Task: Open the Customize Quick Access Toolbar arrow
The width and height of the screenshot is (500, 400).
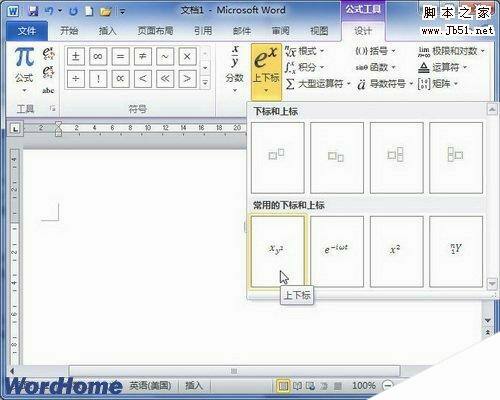Action: click(x=122, y=12)
